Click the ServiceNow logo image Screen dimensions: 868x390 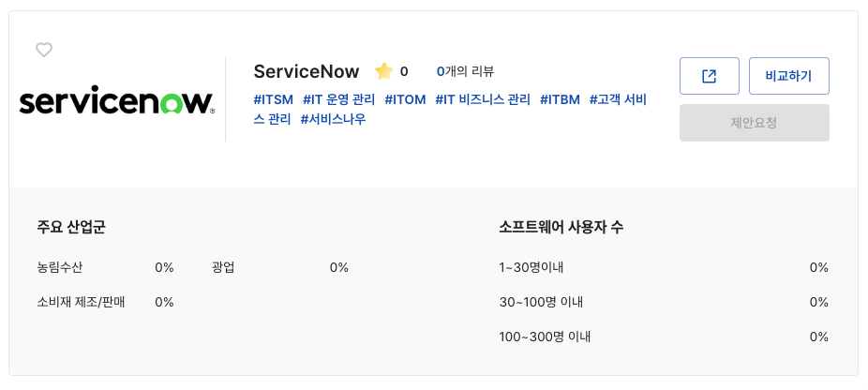[117, 102]
